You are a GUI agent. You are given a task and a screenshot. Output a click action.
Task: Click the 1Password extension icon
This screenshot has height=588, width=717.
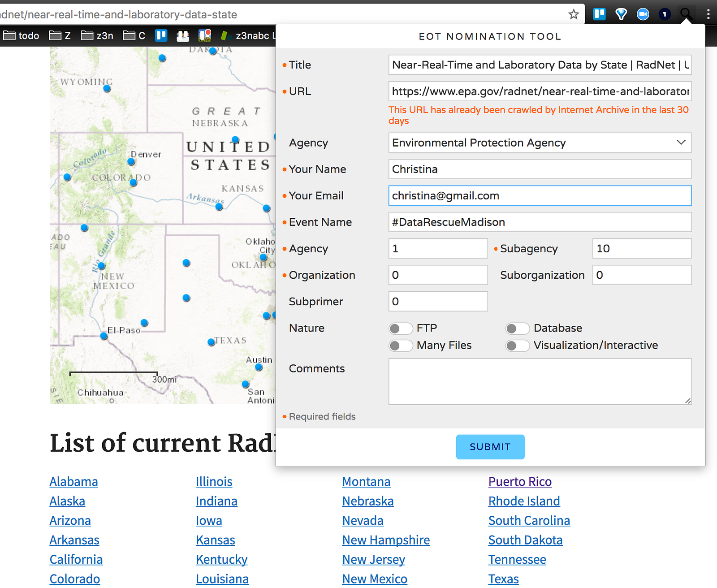tap(665, 14)
